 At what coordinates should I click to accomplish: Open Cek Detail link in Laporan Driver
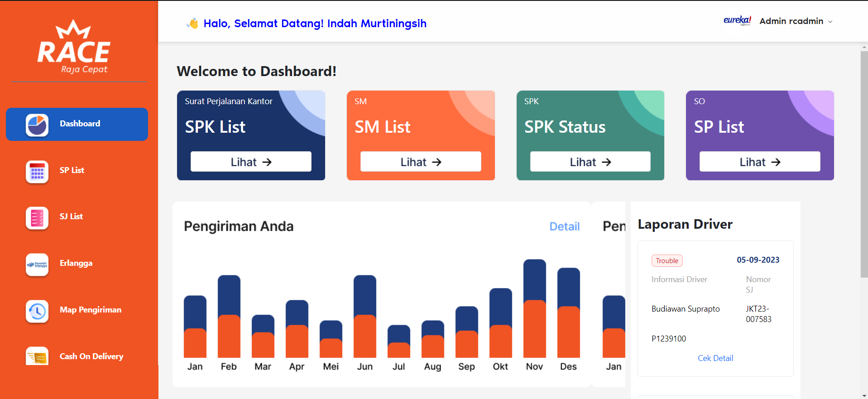click(715, 358)
